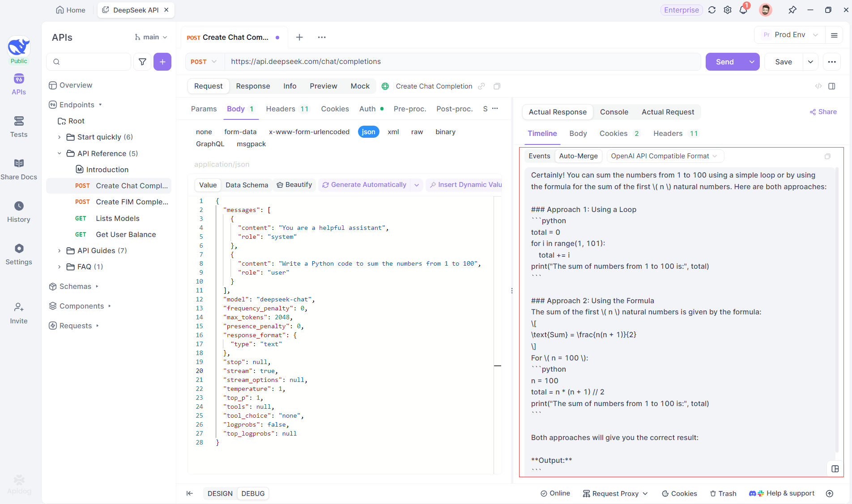Click the filter funnel icon
852x504 pixels.
pos(142,62)
